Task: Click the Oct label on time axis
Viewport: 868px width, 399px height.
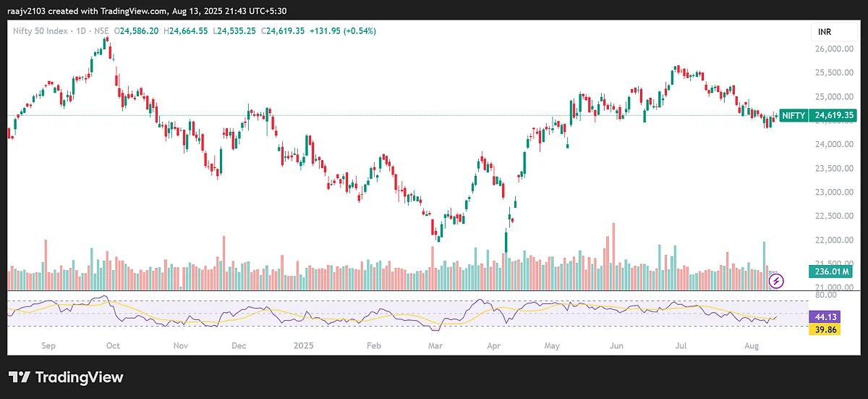Action: click(113, 346)
